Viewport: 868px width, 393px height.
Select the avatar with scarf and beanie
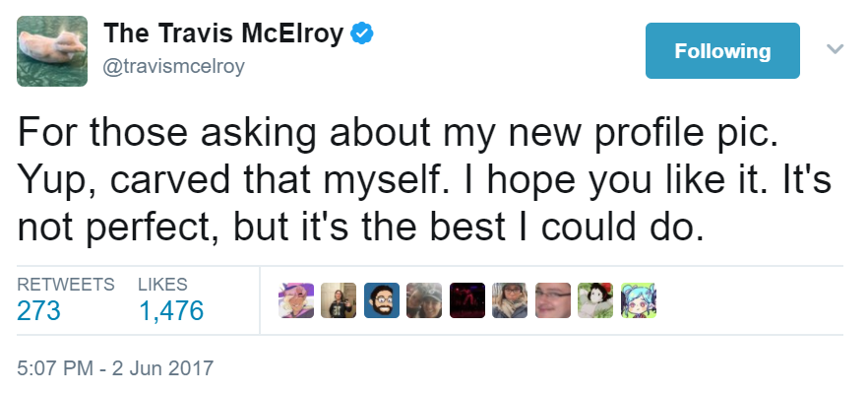point(510,300)
